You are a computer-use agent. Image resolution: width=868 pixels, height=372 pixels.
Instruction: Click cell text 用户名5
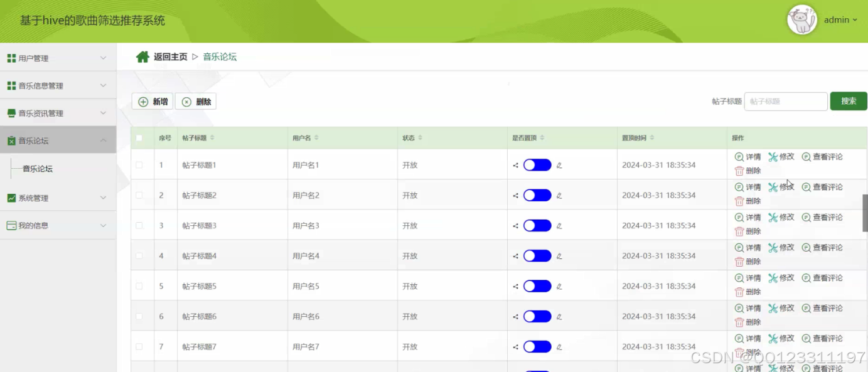(x=306, y=286)
